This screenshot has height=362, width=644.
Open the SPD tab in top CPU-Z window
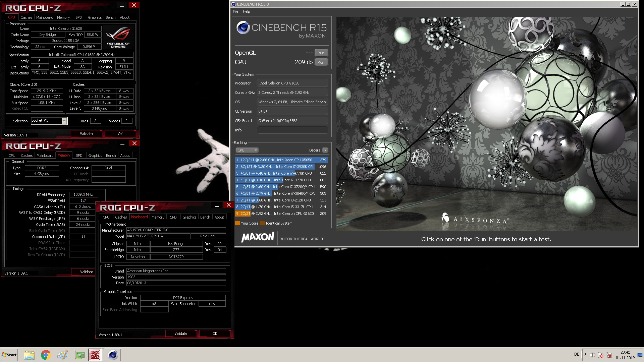tap(79, 17)
